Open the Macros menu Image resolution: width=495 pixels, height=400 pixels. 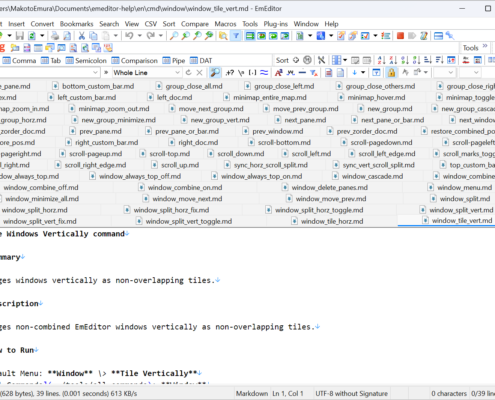[x=225, y=24]
